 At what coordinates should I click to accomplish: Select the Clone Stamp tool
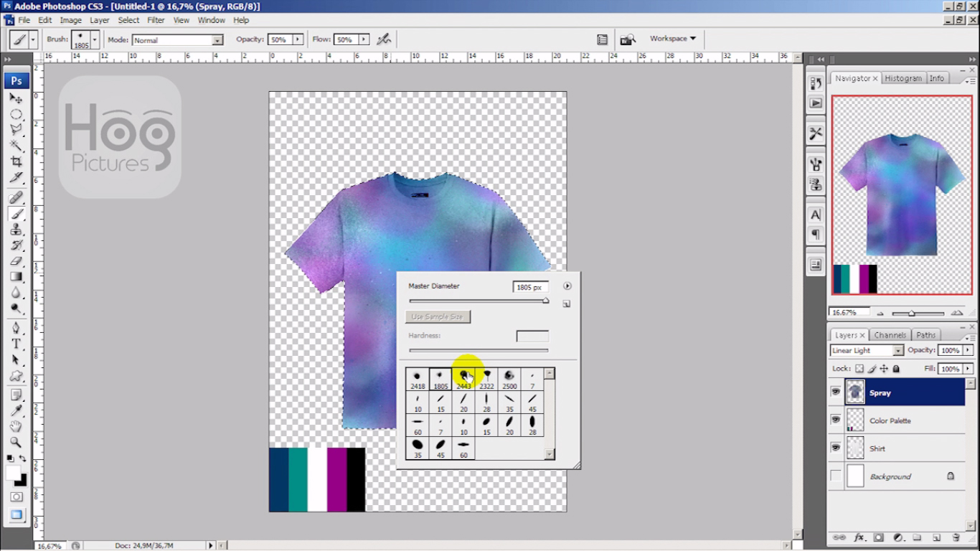[x=16, y=230]
